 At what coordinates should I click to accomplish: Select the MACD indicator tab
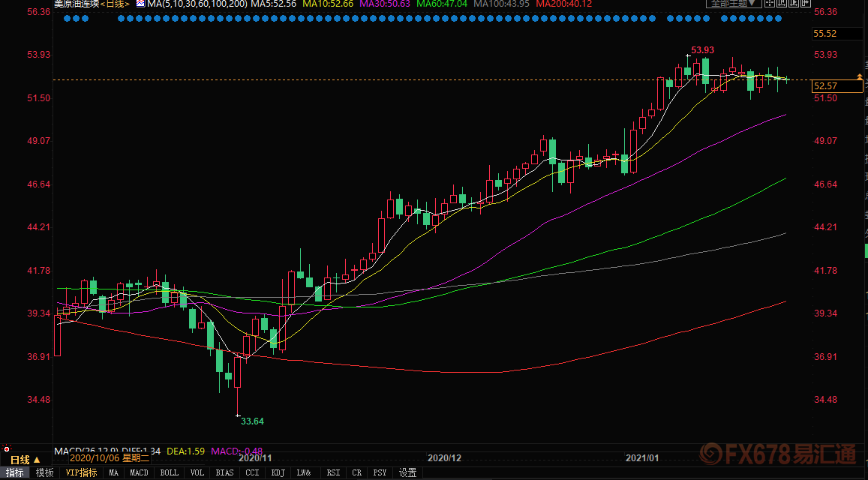[139, 472]
